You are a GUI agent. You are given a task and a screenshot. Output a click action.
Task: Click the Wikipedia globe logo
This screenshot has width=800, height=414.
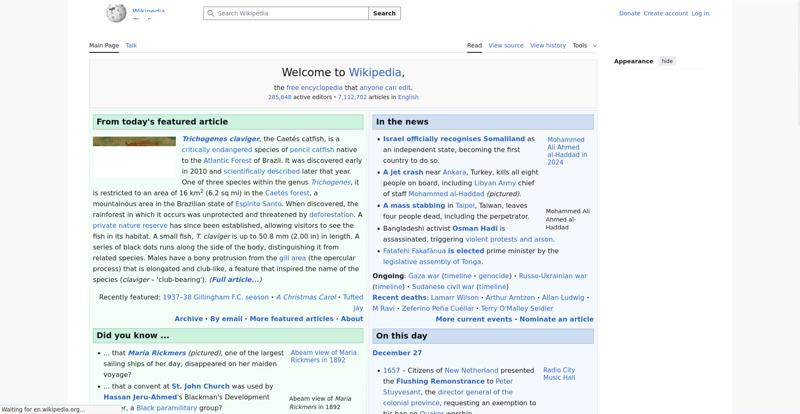click(117, 13)
